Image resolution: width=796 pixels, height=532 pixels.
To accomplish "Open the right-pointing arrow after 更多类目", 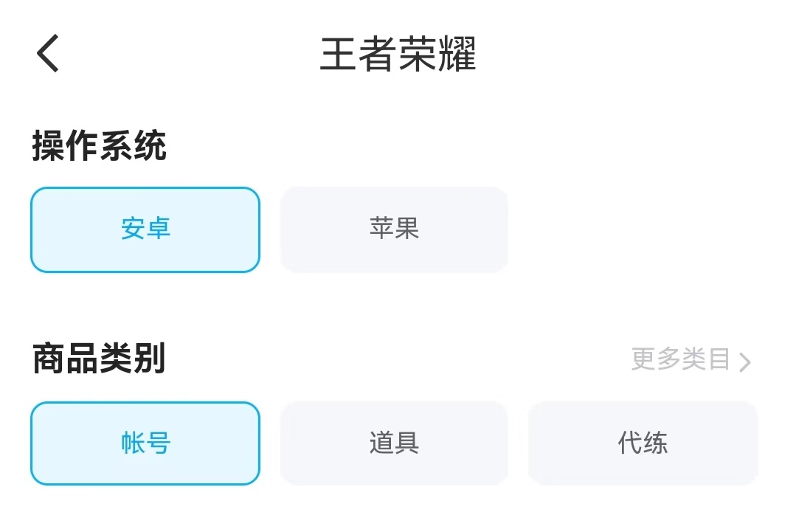I will click(x=744, y=362).
